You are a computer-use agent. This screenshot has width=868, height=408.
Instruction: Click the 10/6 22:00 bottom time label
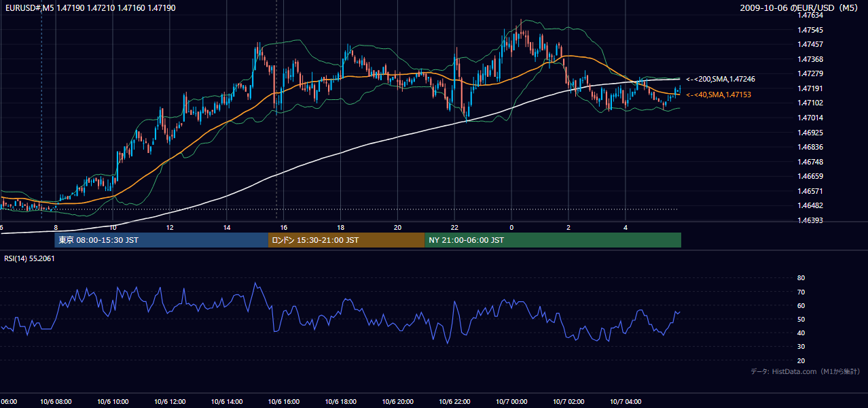pos(454,402)
